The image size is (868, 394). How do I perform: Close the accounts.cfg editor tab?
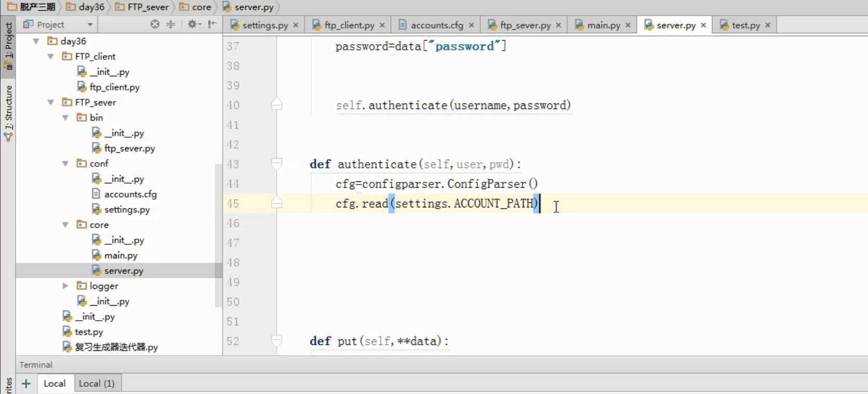pyautogui.click(x=471, y=25)
